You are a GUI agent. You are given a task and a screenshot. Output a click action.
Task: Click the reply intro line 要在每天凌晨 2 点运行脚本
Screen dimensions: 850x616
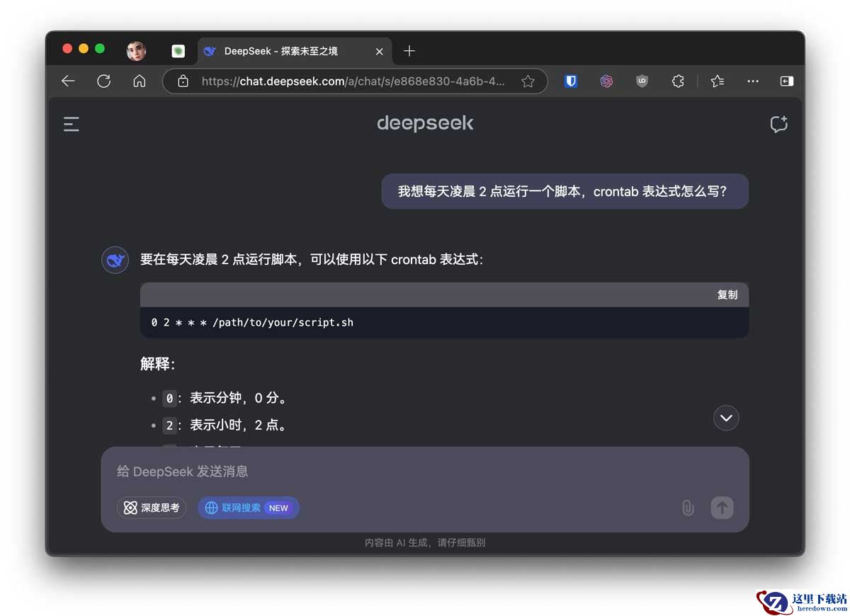coord(312,260)
